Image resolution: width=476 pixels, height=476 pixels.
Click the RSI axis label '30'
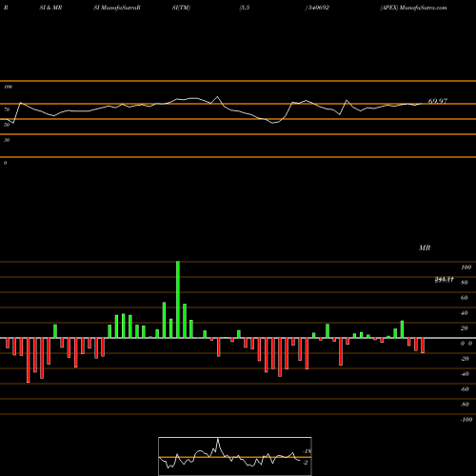(7, 140)
